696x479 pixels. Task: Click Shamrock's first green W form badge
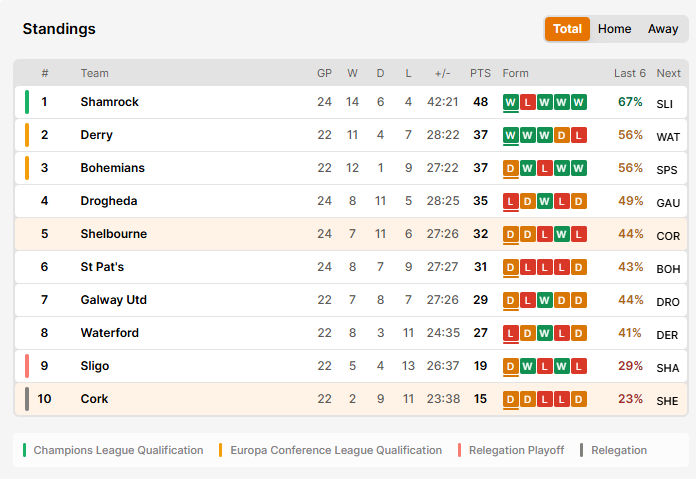click(x=510, y=102)
